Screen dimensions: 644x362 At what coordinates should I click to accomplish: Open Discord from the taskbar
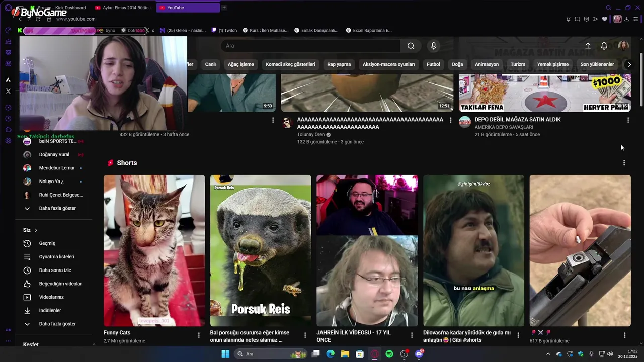click(419, 354)
